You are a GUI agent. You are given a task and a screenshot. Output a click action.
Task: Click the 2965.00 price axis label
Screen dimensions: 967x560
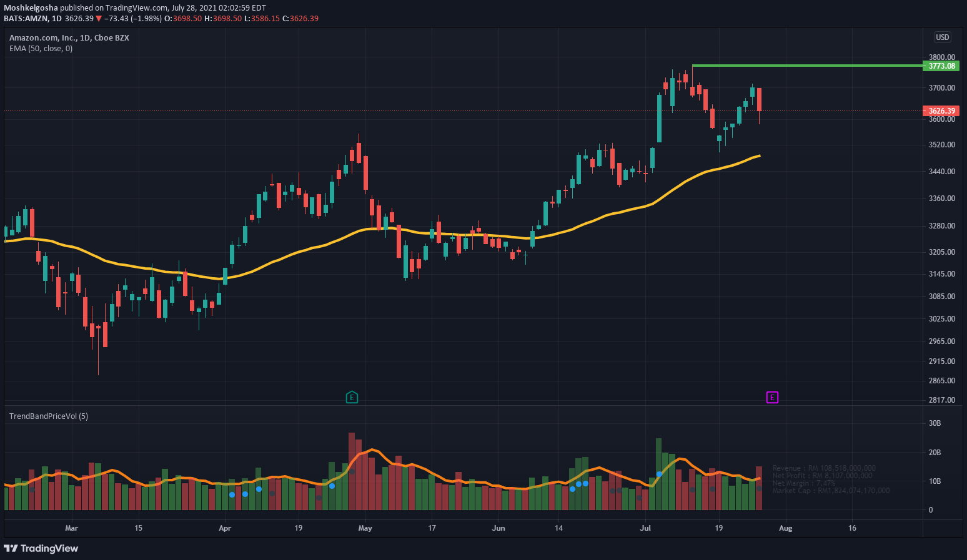[941, 341]
